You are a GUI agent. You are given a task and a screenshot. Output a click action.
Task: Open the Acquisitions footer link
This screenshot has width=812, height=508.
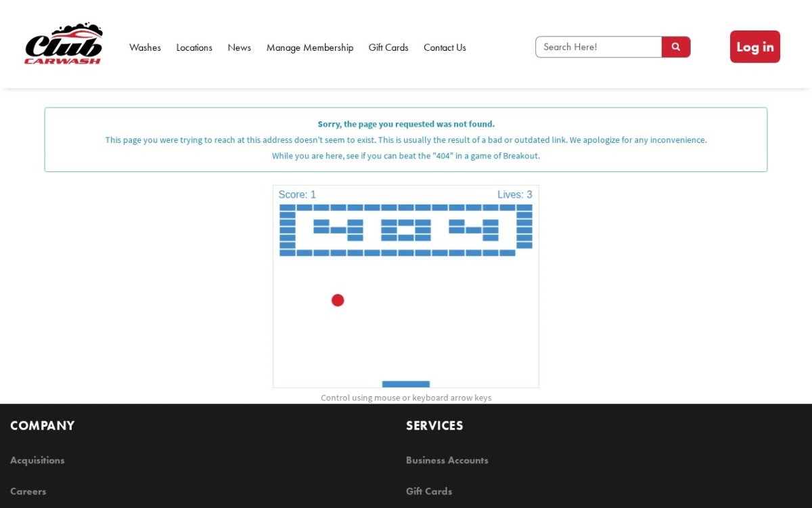click(x=37, y=460)
